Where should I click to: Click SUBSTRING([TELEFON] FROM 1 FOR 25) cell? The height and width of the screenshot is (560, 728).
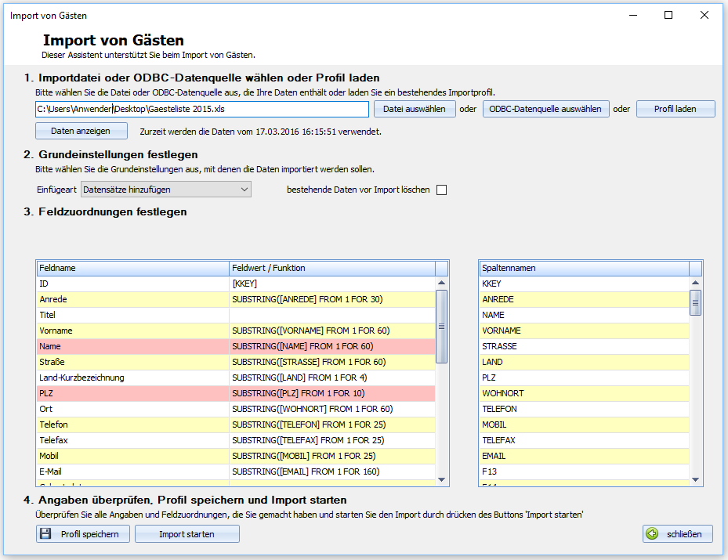click(x=332, y=425)
